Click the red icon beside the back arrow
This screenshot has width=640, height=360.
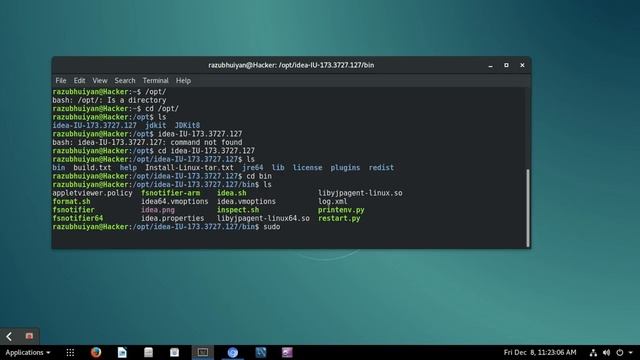coord(29,336)
